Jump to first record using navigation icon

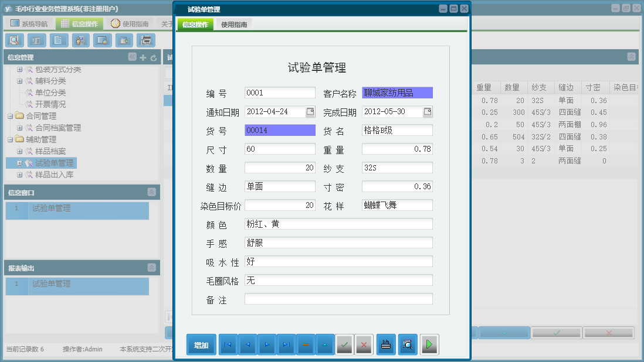click(228, 344)
